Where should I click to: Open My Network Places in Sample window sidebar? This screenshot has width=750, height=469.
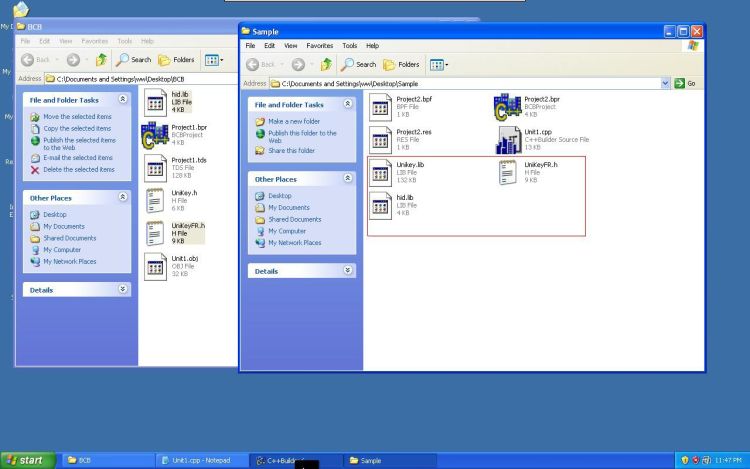(295, 243)
